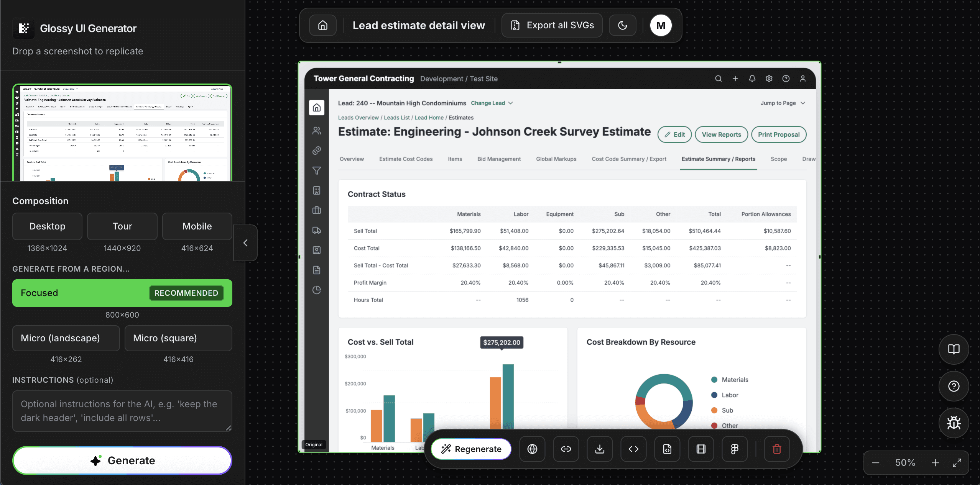Choose Micro (square) region
Image resolution: width=980 pixels, height=485 pixels.
178,338
